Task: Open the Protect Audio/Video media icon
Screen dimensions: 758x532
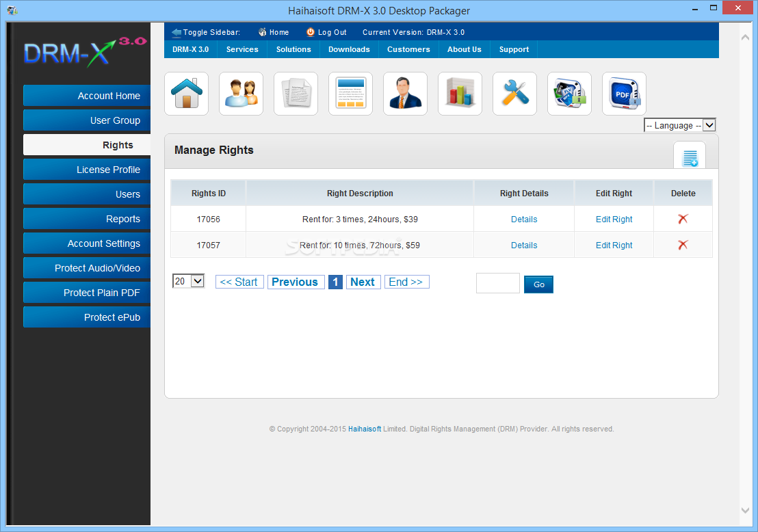Action: click(569, 94)
